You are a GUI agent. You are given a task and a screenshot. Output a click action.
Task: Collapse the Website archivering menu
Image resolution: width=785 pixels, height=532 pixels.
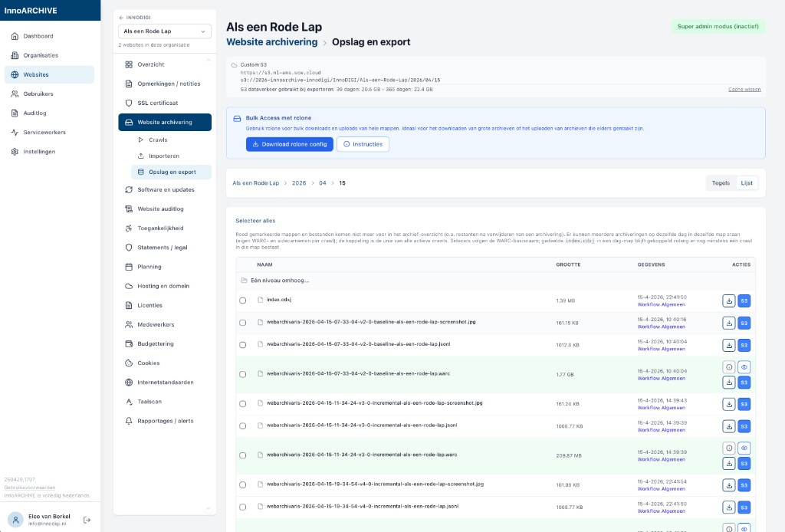pyautogui.click(x=165, y=122)
